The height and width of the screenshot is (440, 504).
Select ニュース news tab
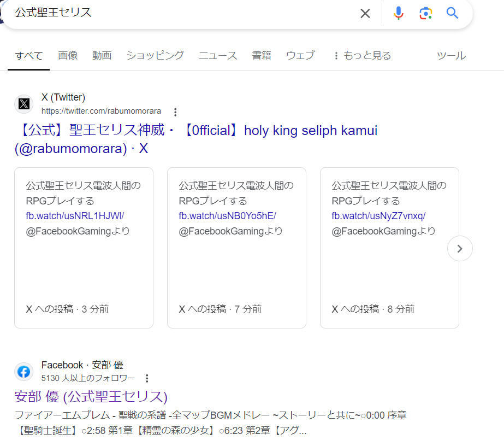pos(218,56)
